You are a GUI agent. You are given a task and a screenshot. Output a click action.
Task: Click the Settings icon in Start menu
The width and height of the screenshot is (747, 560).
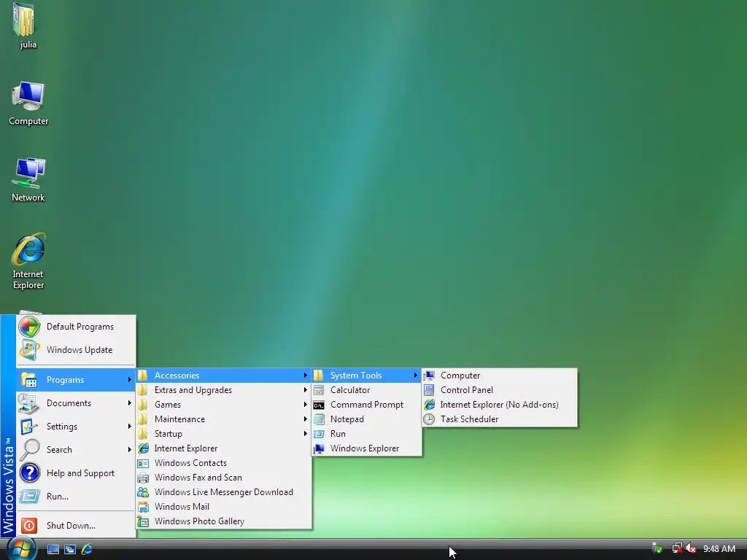(x=29, y=427)
